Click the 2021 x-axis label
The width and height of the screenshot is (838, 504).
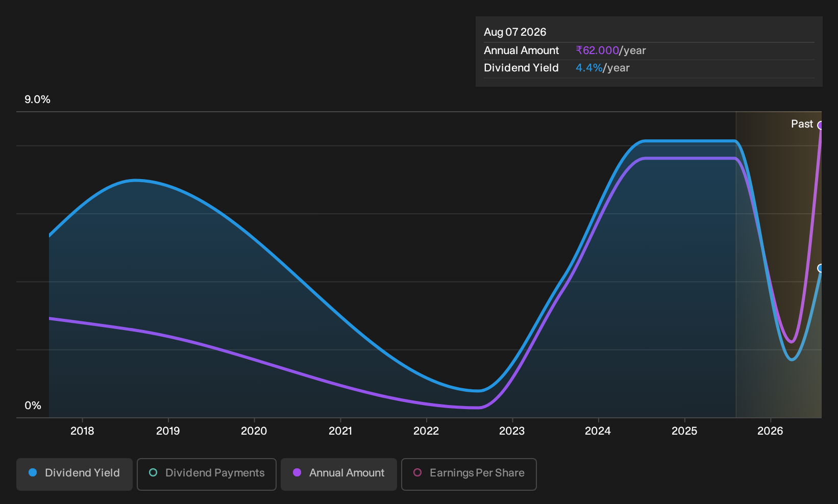pyautogui.click(x=340, y=431)
